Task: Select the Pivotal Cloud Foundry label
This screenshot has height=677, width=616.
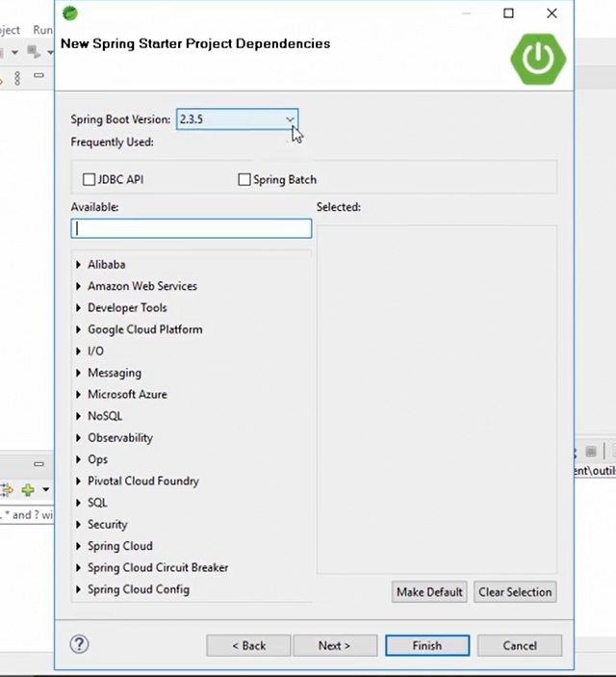Action: coord(143,481)
